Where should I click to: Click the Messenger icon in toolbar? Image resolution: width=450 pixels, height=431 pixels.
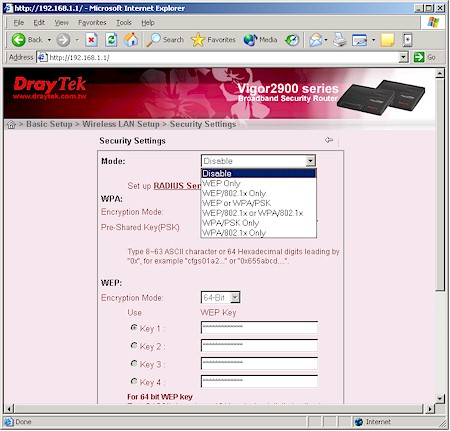[x=407, y=40]
